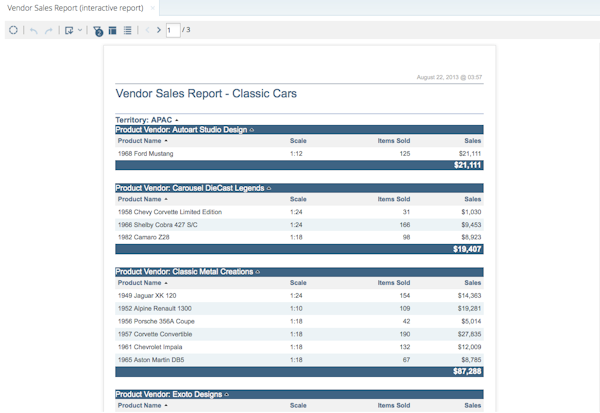Click sales value $27,835
The width and height of the screenshot is (600, 413).
[x=470, y=334]
